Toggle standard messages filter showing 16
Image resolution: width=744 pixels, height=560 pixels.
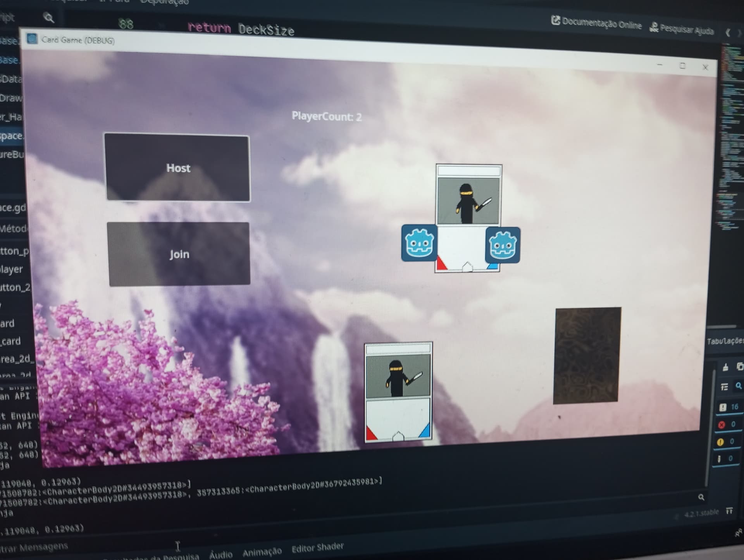point(729,407)
